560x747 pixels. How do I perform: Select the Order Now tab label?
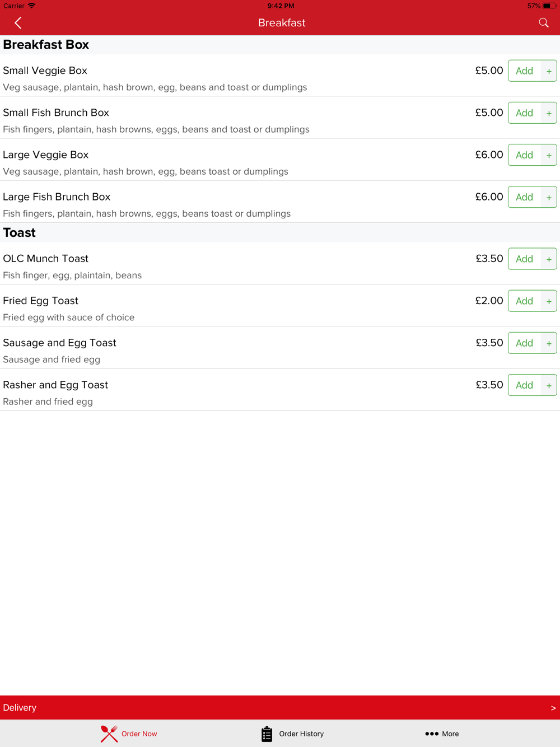pyautogui.click(x=139, y=734)
